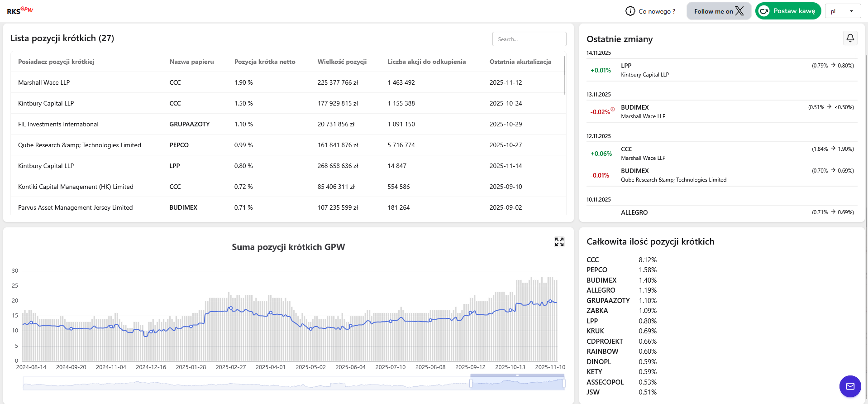Click the left handle of chart range slider
Screen dimensions: 868x404
coord(471,384)
